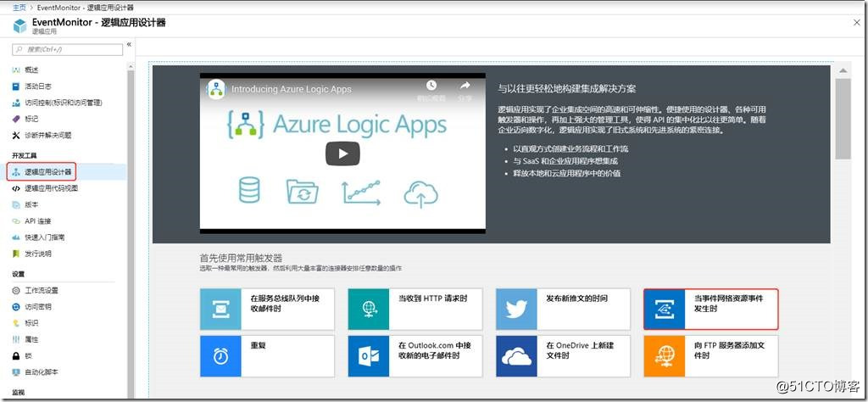The height and width of the screenshot is (402, 868).
Task: Open the 诊断并解决问题 wrench icon
Action: [x=16, y=135]
